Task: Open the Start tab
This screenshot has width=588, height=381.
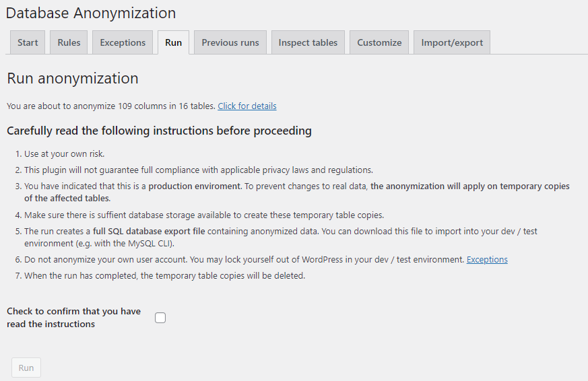Action: (28, 42)
